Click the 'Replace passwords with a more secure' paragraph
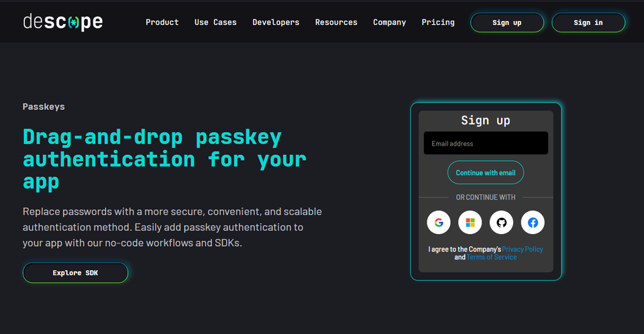Screen dimensions: 644x334 172,227
